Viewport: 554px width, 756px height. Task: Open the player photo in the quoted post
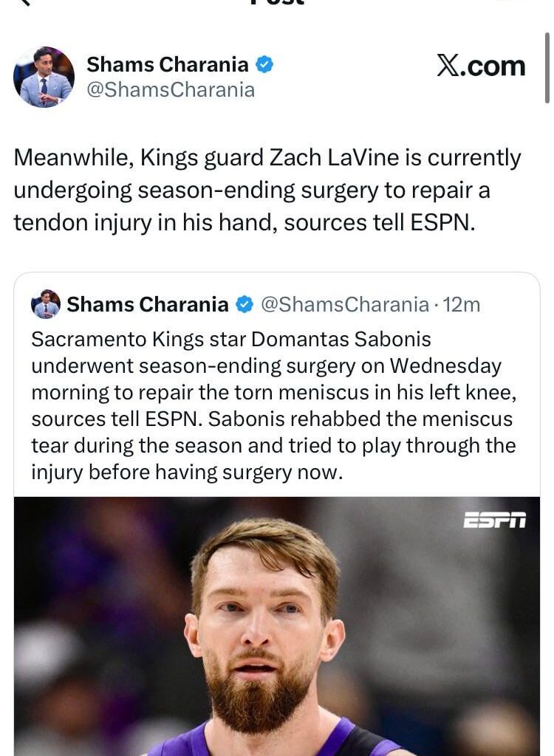click(x=277, y=626)
